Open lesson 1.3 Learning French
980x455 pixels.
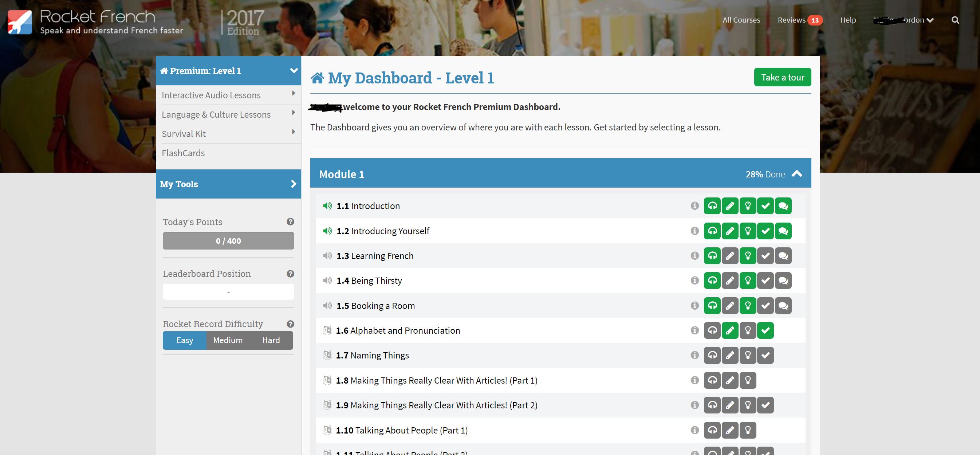375,256
